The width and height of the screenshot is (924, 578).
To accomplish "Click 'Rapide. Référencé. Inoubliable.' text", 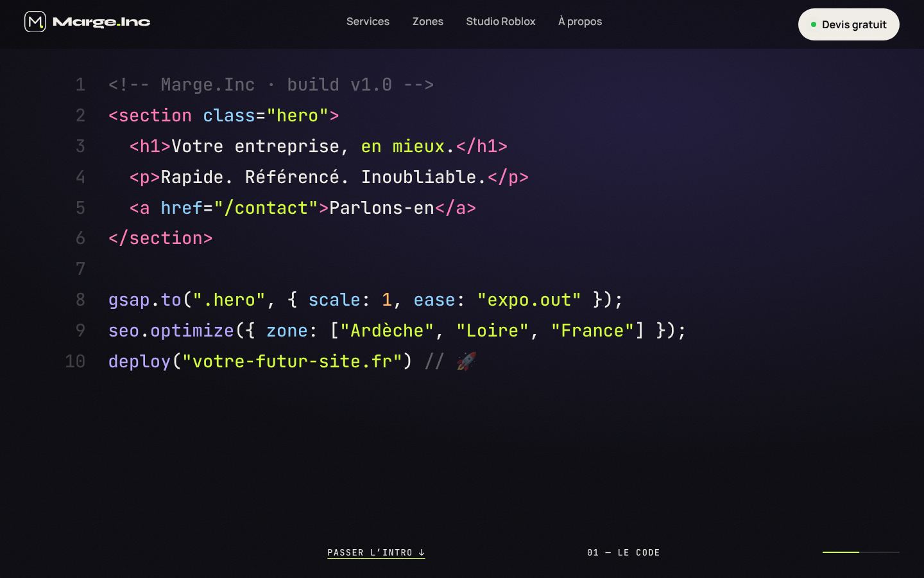I will (x=324, y=177).
